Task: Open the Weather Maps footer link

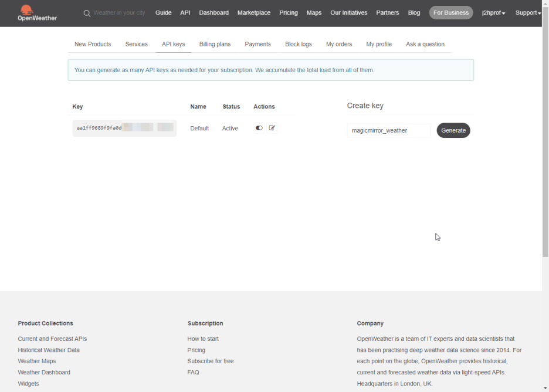Action: pyautogui.click(x=37, y=361)
